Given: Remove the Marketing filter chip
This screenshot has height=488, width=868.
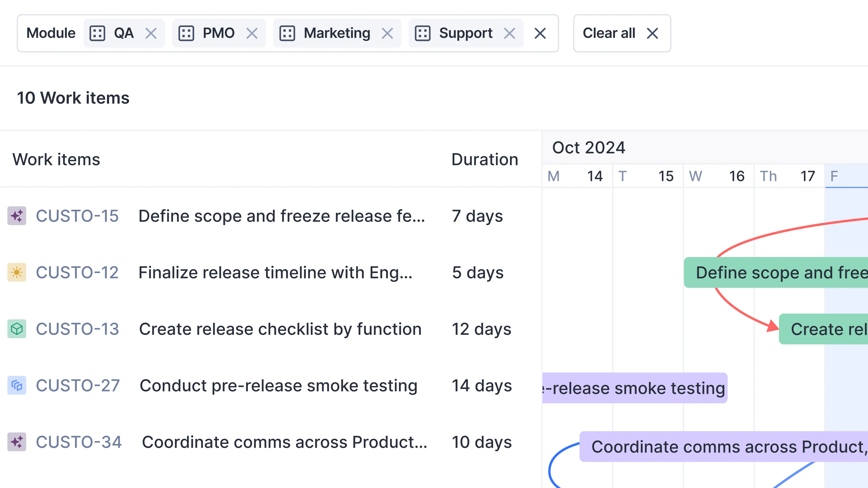Looking at the screenshot, I should [x=387, y=33].
